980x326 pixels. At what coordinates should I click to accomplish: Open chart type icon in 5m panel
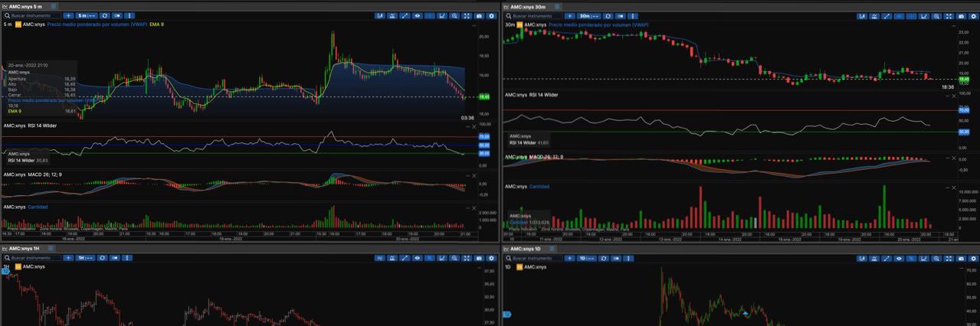click(x=380, y=15)
